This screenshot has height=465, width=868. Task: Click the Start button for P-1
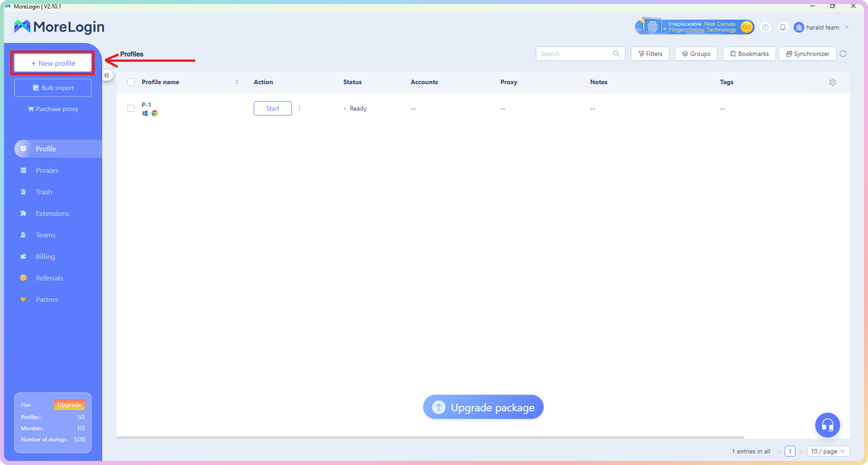coord(272,108)
